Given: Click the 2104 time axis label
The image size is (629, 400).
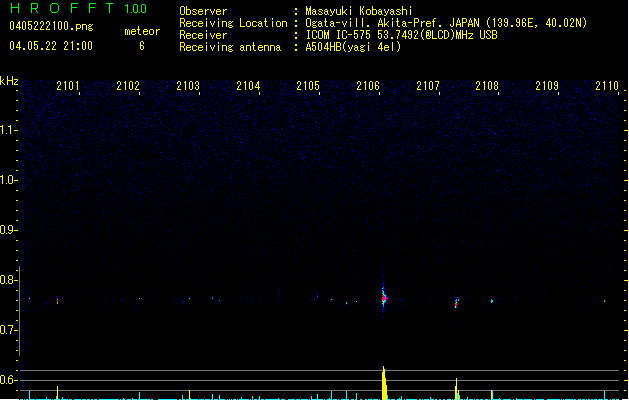Looking at the screenshot, I should (x=248, y=85).
